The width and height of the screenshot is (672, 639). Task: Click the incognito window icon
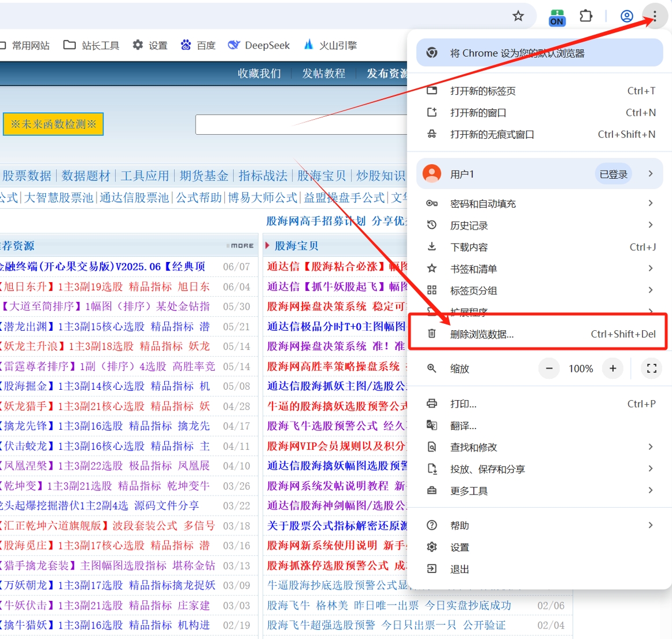[432, 134]
